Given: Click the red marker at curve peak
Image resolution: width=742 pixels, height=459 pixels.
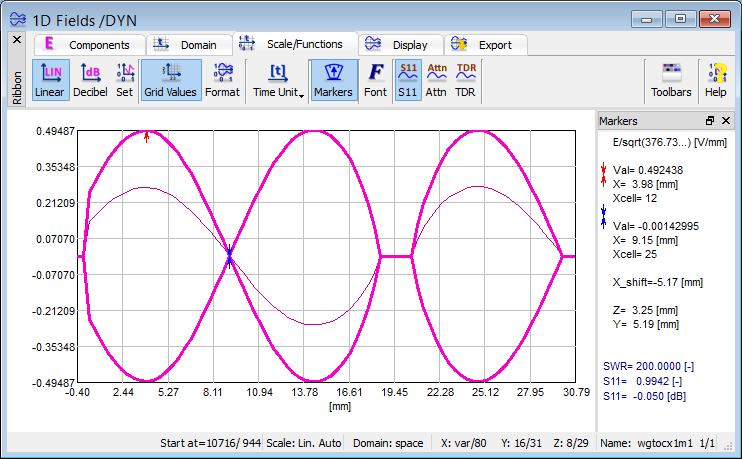Looking at the screenshot, I should (147, 136).
